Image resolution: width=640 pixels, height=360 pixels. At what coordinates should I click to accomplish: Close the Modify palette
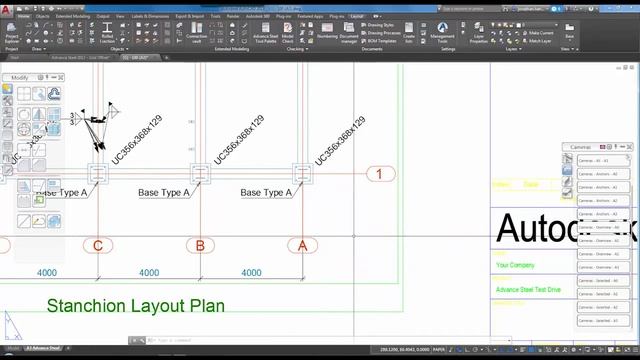coord(61,77)
